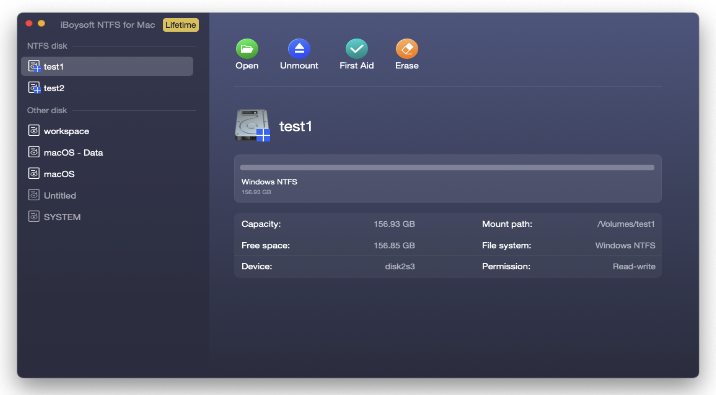Minimize window with yellow button
This screenshot has width=716, height=395.
coord(42,23)
